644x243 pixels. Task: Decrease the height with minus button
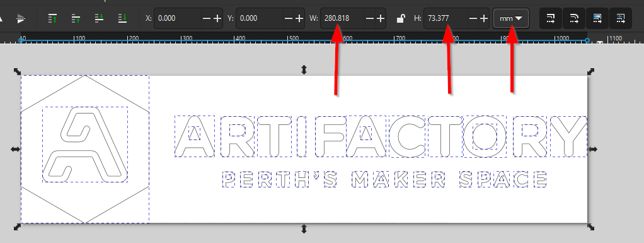pyautogui.click(x=473, y=18)
